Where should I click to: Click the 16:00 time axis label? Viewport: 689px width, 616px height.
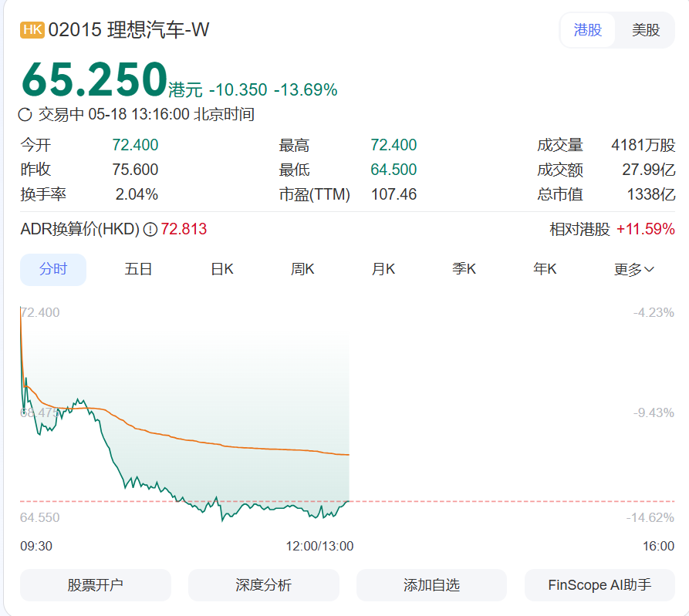point(658,546)
